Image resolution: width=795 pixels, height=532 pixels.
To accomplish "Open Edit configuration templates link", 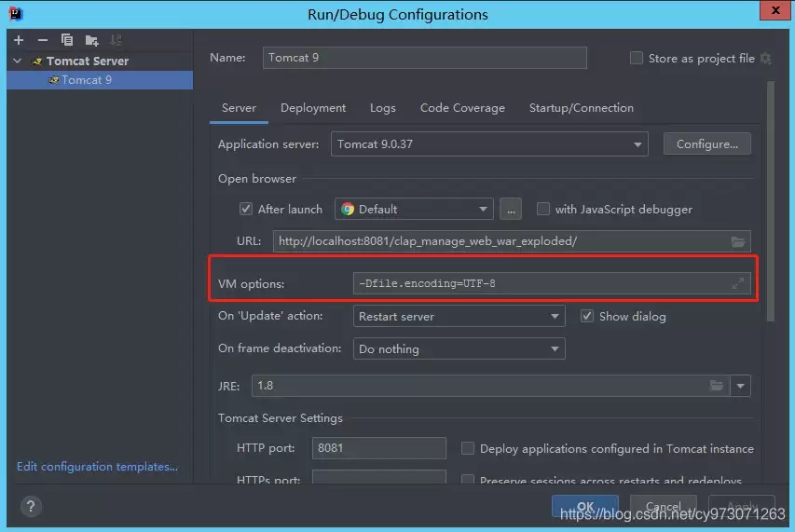I will (97, 467).
